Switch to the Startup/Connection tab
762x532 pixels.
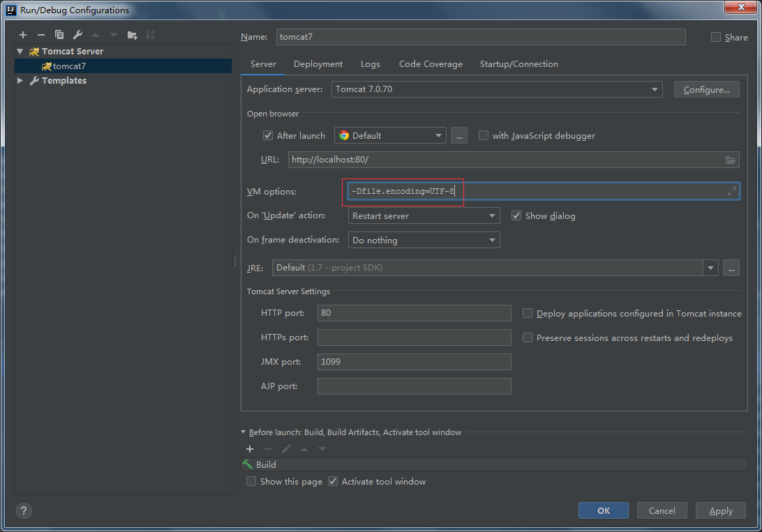click(518, 64)
